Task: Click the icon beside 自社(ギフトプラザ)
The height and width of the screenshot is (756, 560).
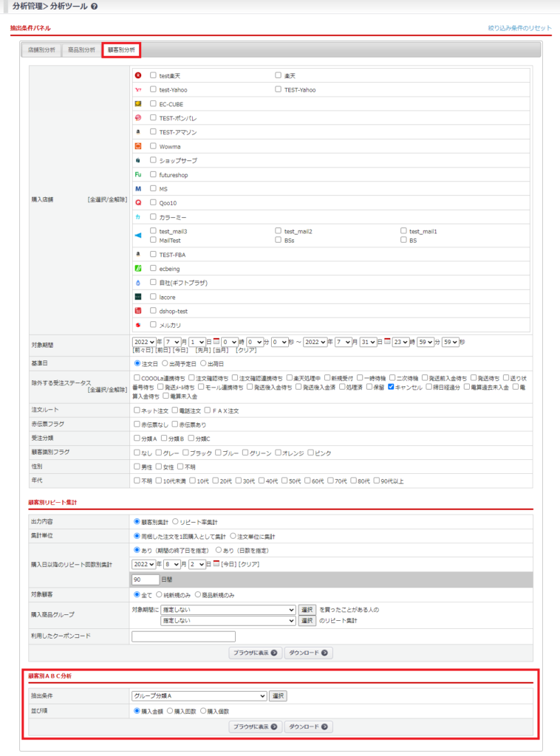Action: point(138,283)
